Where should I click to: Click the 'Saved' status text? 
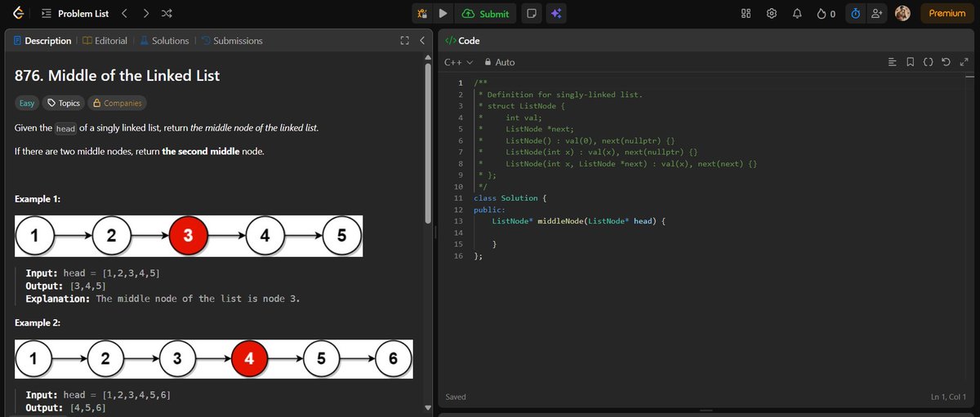pyautogui.click(x=456, y=397)
